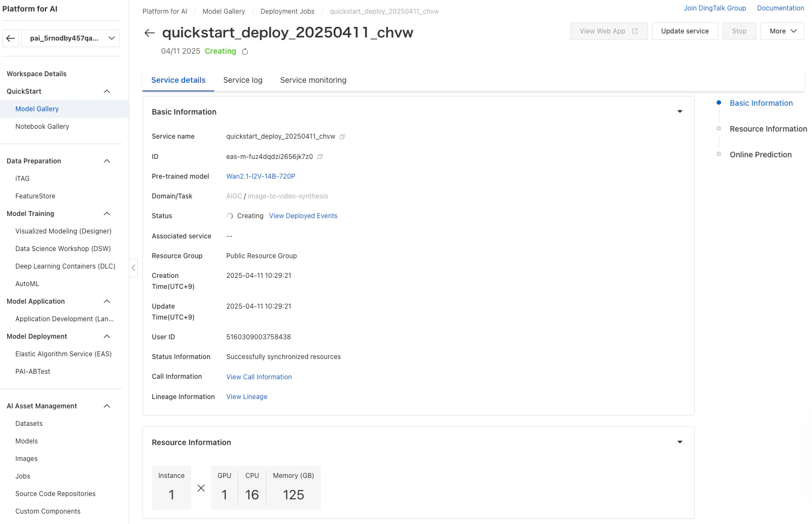Click the back arrow beside the service title
This screenshot has height=524, width=812.
[x=149, y=33]
